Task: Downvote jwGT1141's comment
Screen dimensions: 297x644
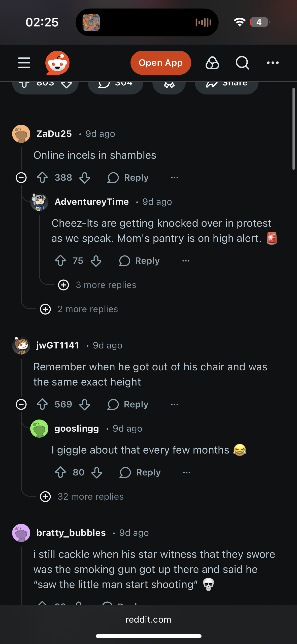Action: (x=85, y=404)
